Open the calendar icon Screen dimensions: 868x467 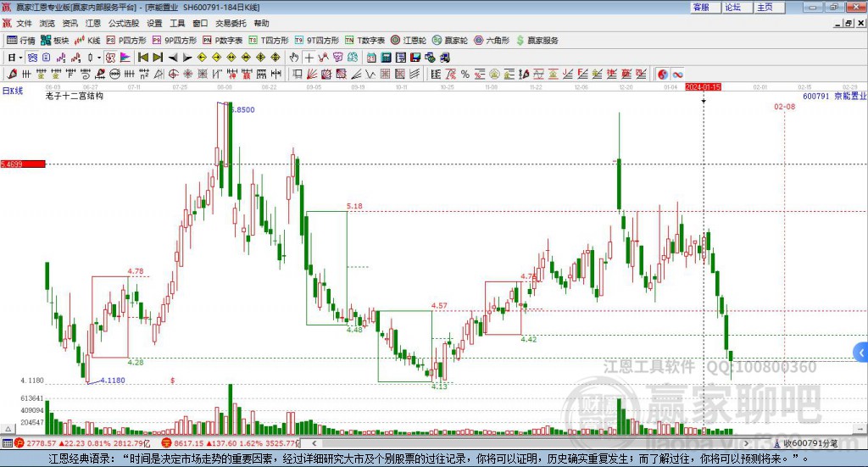tap(371, 58)
